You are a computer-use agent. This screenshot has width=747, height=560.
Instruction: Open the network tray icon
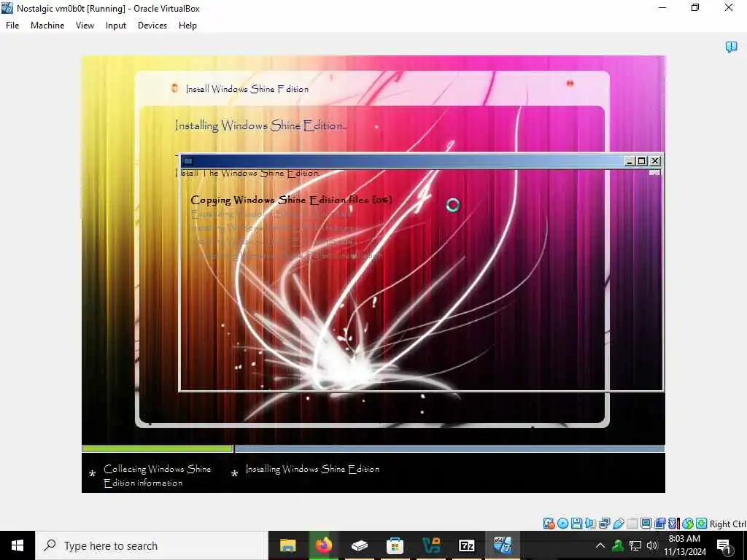coord(635,545)
